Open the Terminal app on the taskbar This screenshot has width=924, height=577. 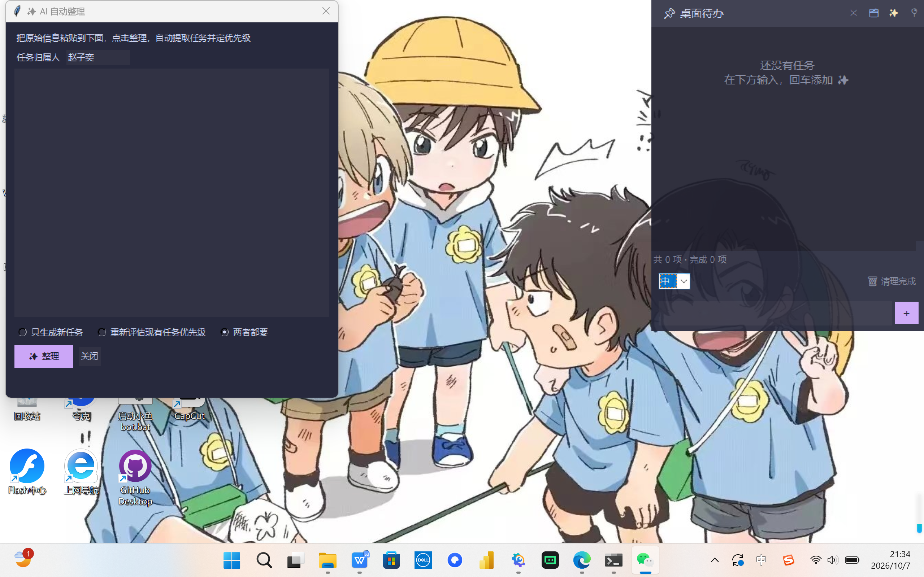click(613, 560)
